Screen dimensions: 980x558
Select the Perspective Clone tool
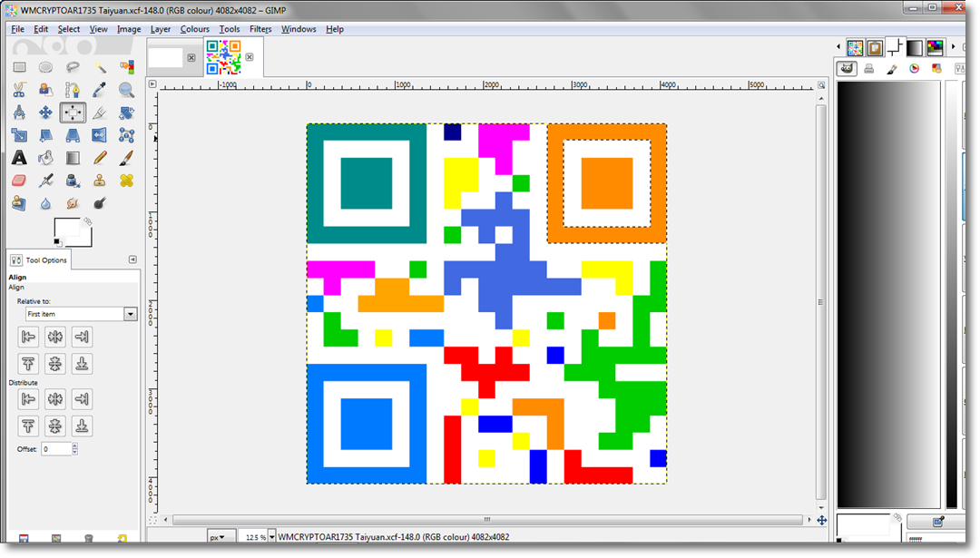pos(19,203)
